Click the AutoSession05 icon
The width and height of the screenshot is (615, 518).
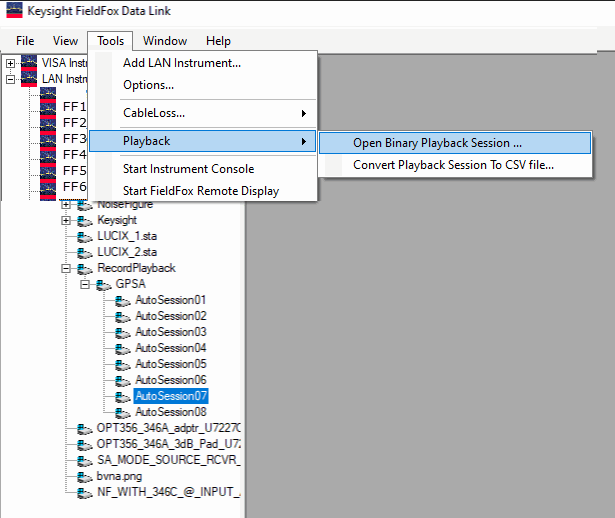tap(122, 365)
